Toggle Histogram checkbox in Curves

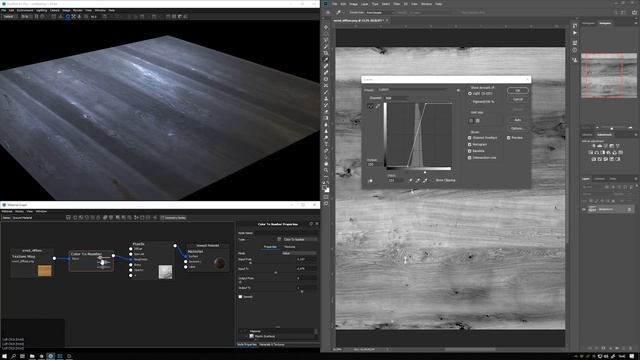(469, 144)
